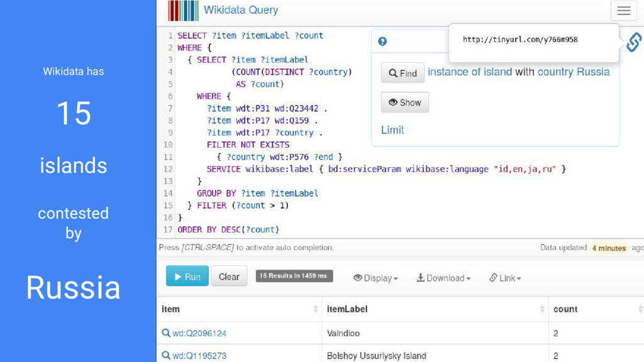Open the blue question mark help icon
This screenshot has height=362, width=644.
point(382,41)
